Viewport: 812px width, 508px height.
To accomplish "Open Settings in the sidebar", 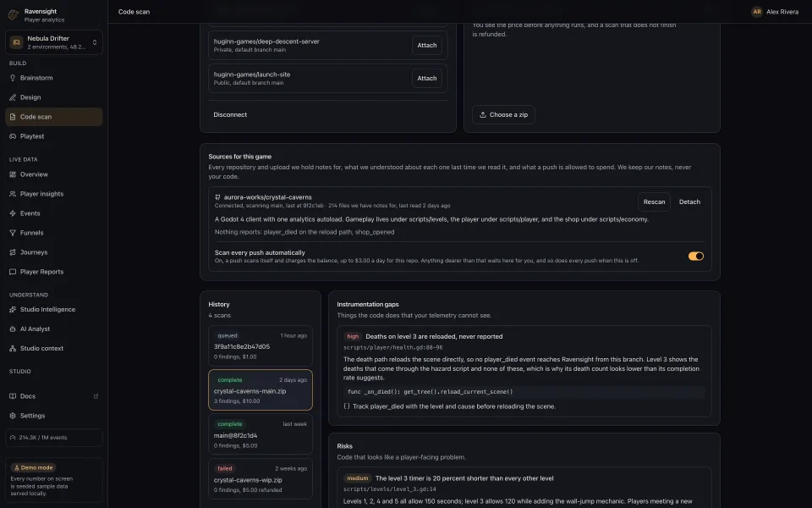I will pyautogui.click(x=54, y=416).
